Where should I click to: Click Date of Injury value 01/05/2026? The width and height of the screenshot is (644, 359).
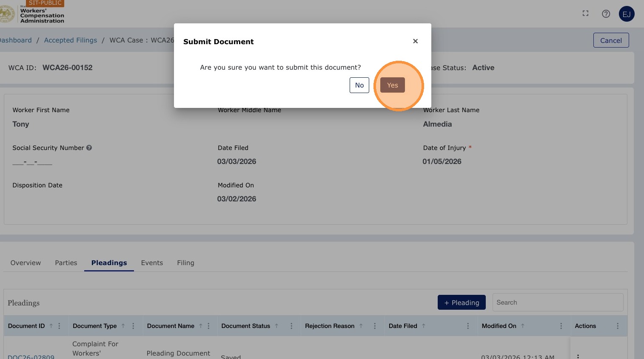[442, 161]
